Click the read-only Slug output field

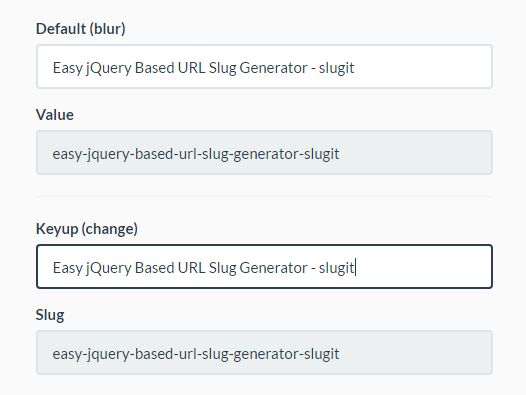[x=264, y=352]
